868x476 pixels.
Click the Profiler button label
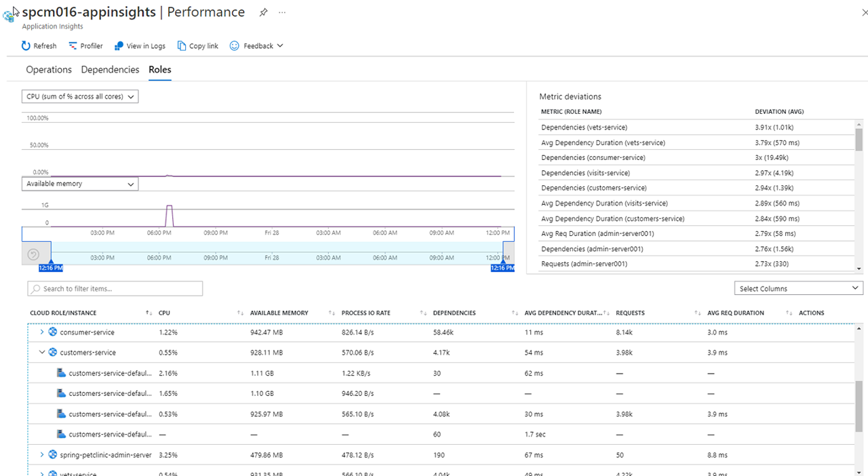(92, 46)
